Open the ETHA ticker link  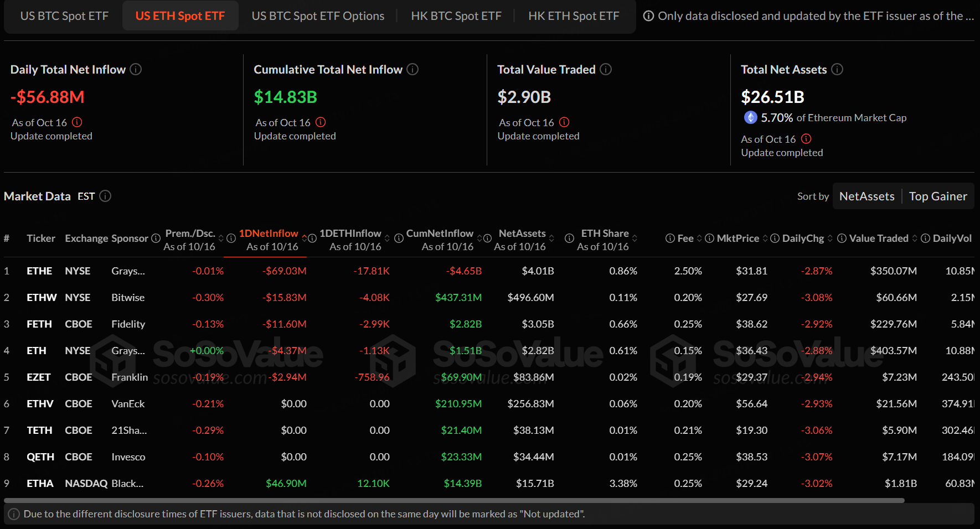pos(40,484)
